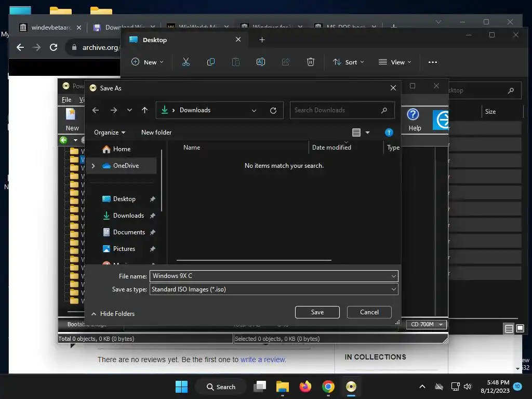Screen dimensions: 532x399
Task: Click New folder in Save As dialog
Action: 156,132
